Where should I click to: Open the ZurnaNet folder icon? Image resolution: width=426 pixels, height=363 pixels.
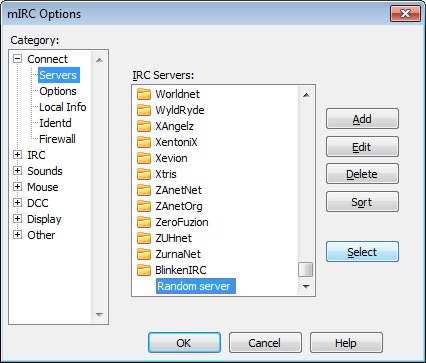pyautogui.click(x=144, y=254)
